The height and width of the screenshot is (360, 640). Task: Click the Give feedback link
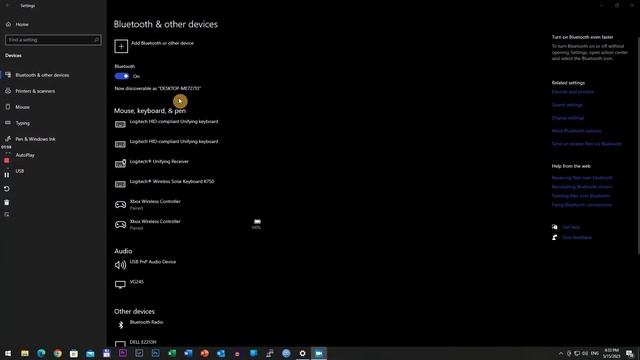pos(577,238)
